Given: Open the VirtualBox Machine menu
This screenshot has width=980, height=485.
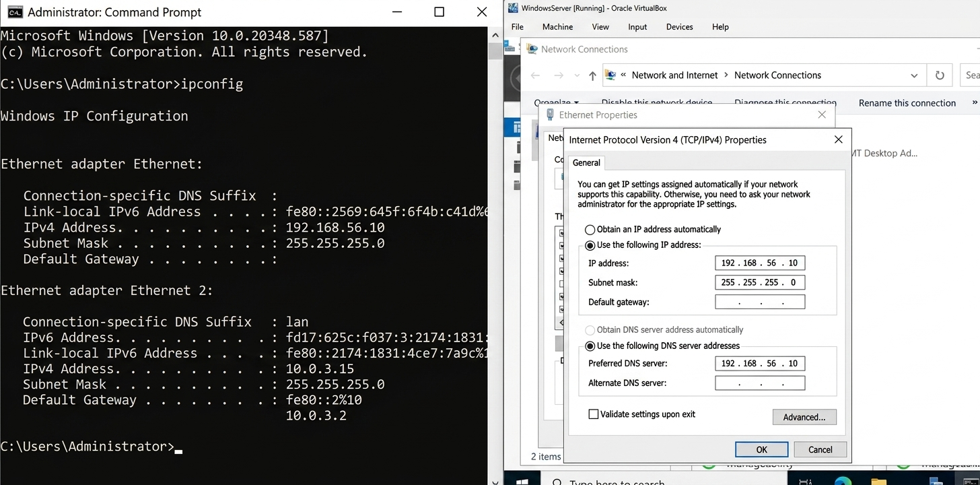Looking at the screenshot, I should point(557,27).
